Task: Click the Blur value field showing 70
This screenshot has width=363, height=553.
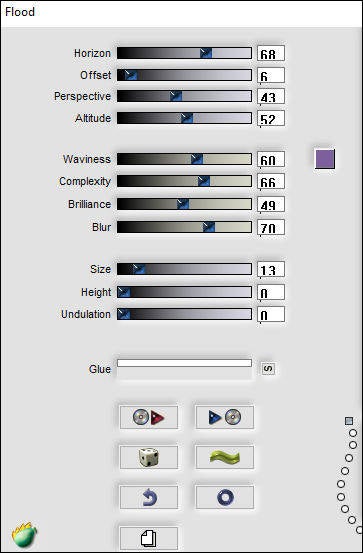Action: tap(271, 227)
